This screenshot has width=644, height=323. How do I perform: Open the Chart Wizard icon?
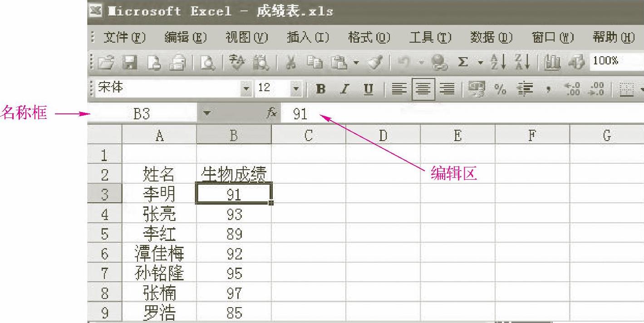[x=552, y=62]
